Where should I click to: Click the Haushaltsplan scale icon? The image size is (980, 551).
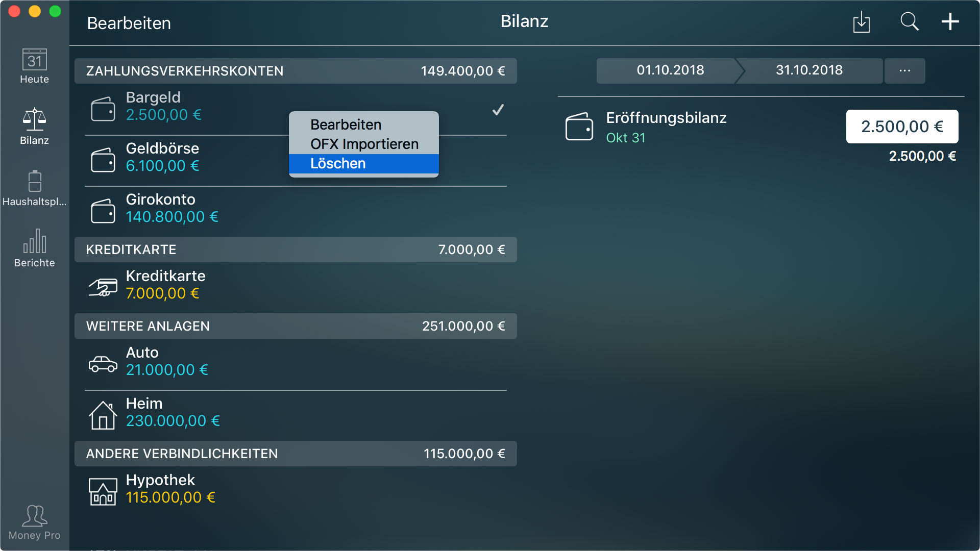click(x=34, y=182)
